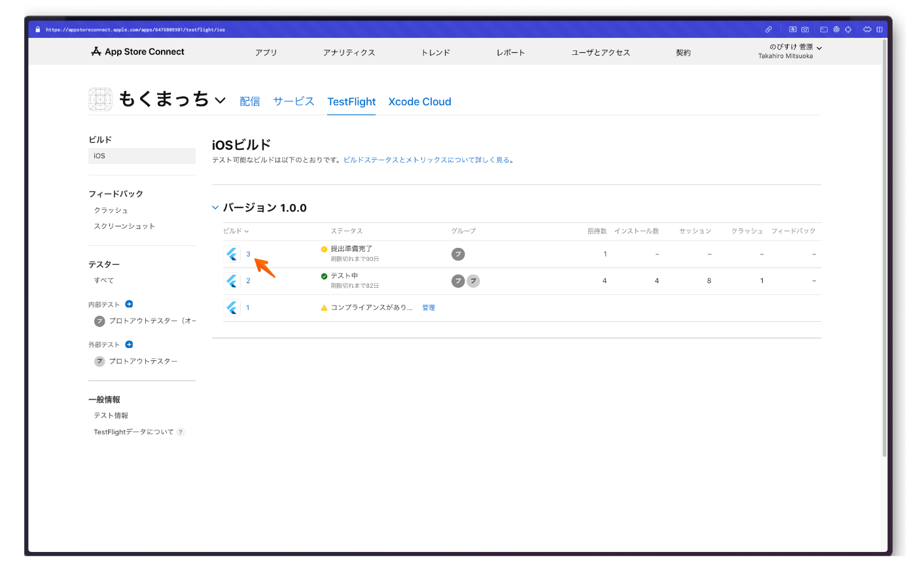916x588 pixels.
Task: Click the lock icon in address bar
Action: (x=37, y=29)
